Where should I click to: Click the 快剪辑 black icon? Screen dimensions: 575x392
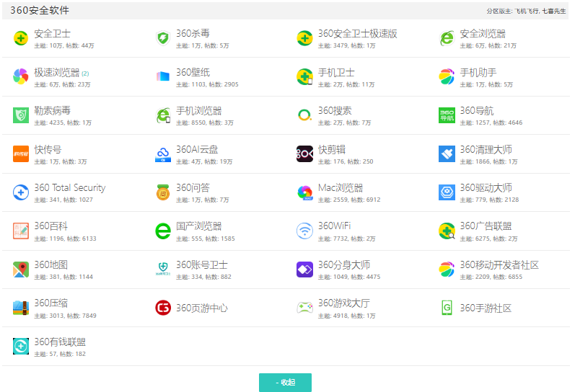click(x=304, y=154)
